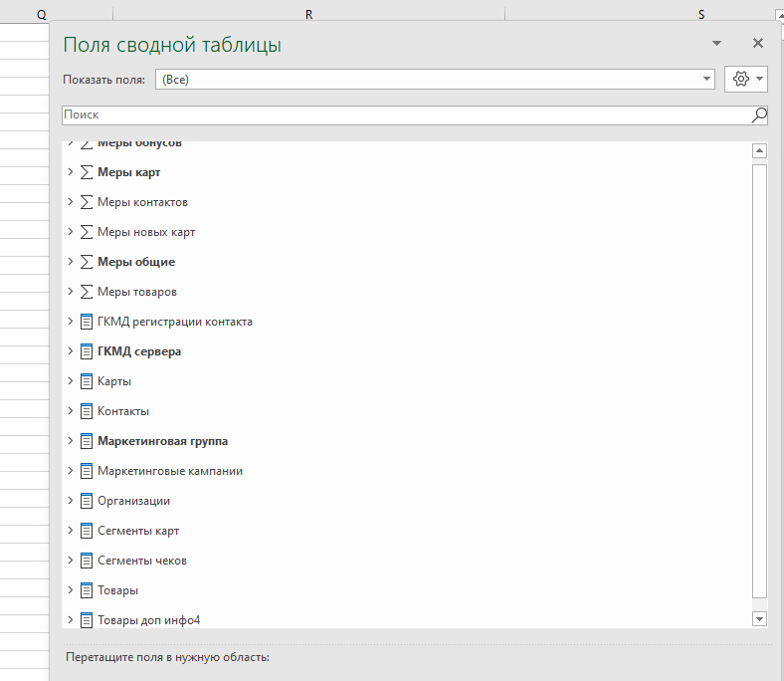The height and width of the screenshot is (681, 784).
Task: Click in the Поиск search field
Action: tap(398, 115)
